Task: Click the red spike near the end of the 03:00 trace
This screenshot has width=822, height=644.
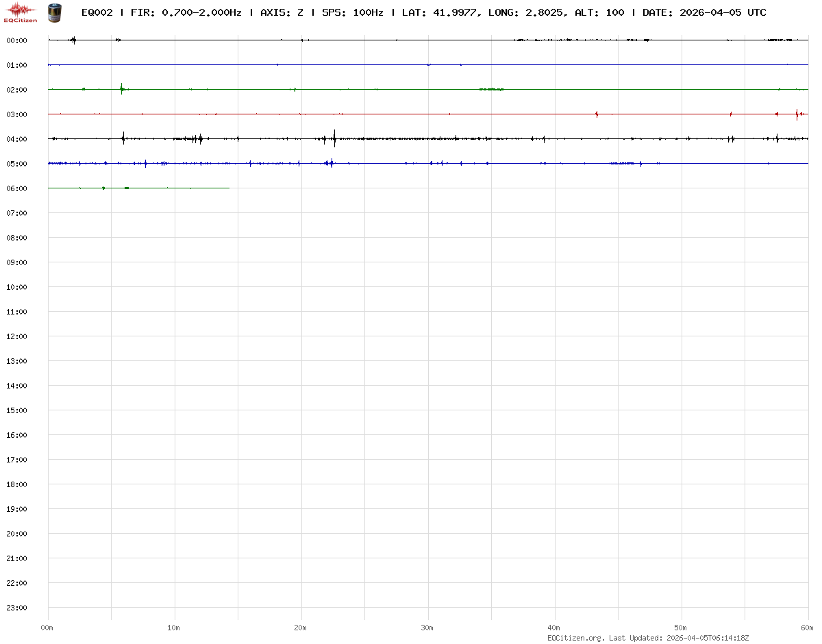Action: [x=797, y=114]
